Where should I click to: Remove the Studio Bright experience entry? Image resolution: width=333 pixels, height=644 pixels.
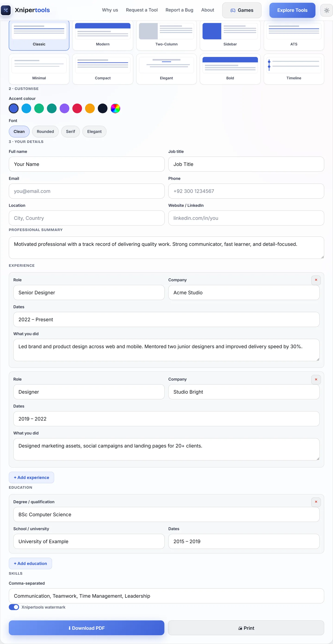(316, 380)
